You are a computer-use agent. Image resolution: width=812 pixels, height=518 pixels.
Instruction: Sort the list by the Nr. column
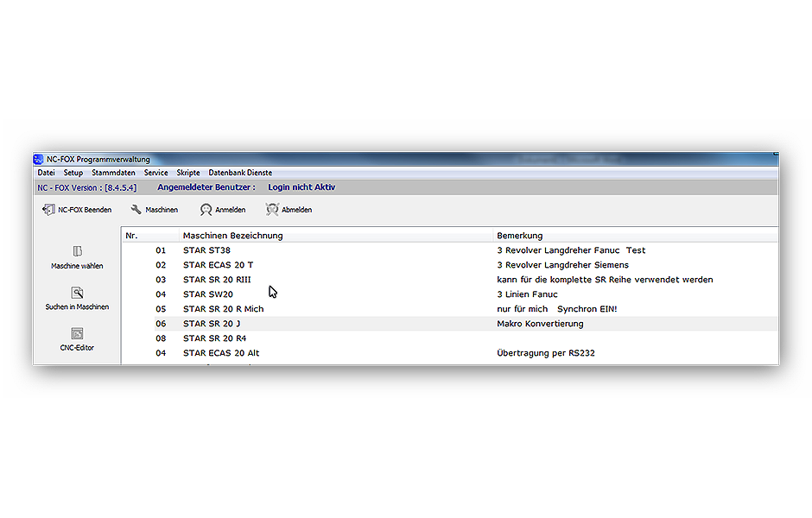pos(130,235)
